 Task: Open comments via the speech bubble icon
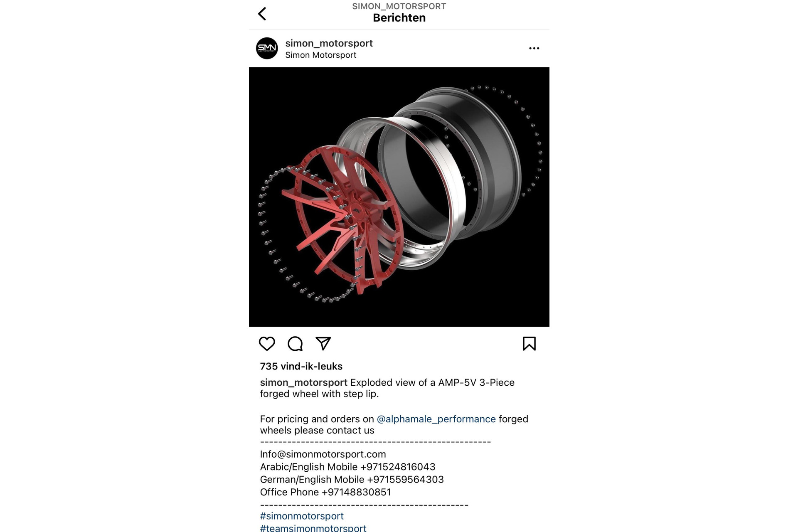pyautogui.click(x=295, y=344)
